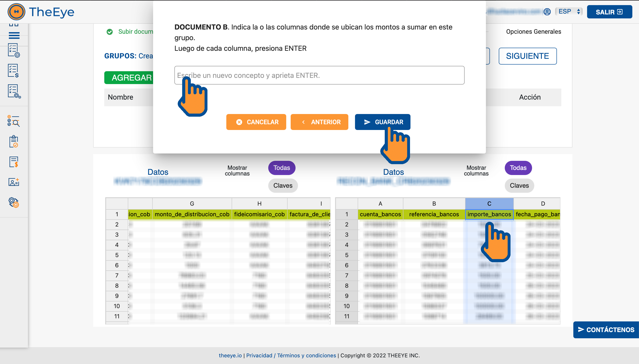Open add contact card sidebar icon
This screenshot has width=639, height=364.
(14, 182)
